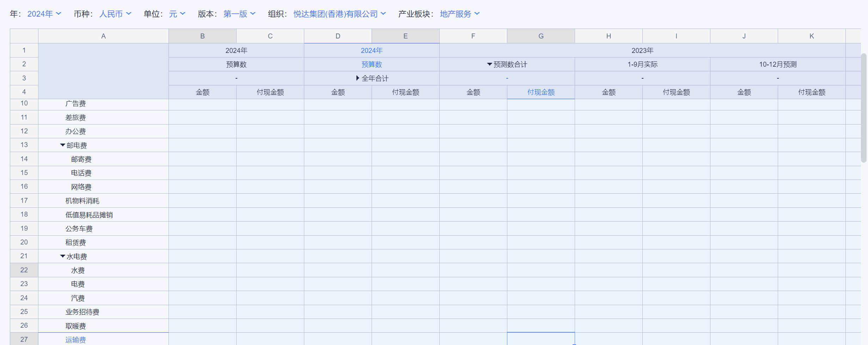Click the 1-9月实际 header cell

coord(642,64)
